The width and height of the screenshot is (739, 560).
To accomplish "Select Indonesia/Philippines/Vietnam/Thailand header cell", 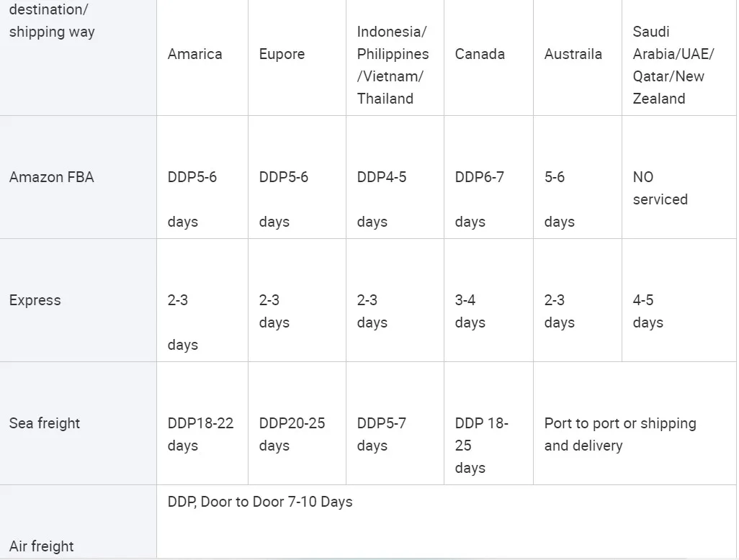I will [395, 58].
